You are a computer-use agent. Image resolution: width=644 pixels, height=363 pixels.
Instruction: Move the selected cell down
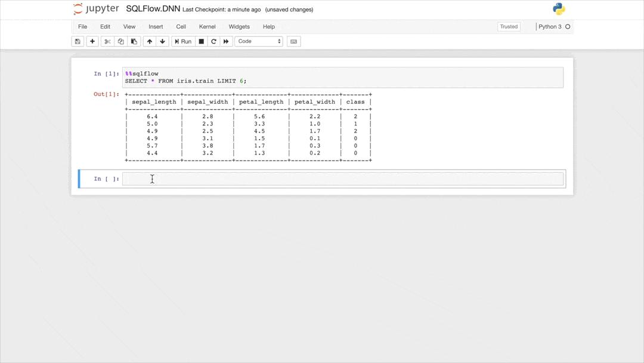pos(162,41)
